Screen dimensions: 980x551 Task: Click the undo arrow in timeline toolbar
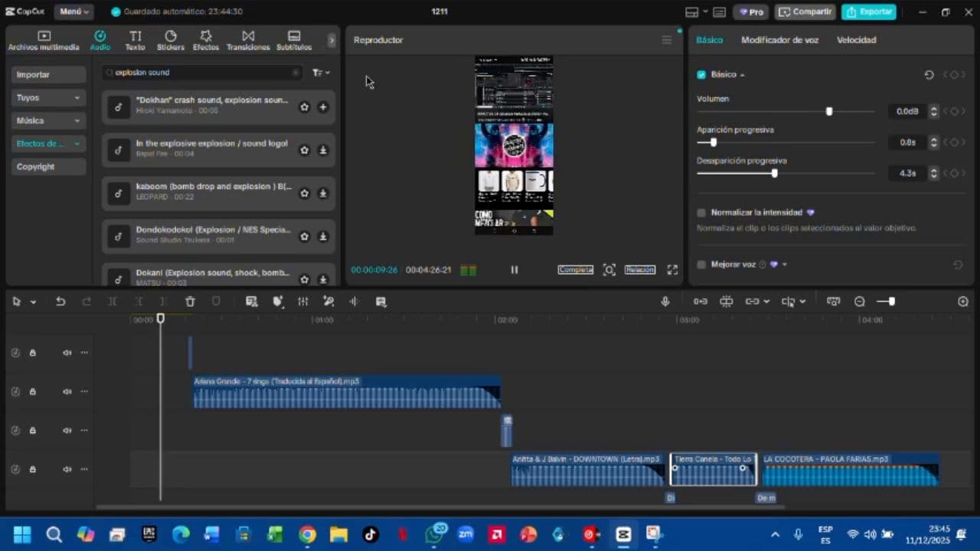pyautogui.click(x=60, y=302)
